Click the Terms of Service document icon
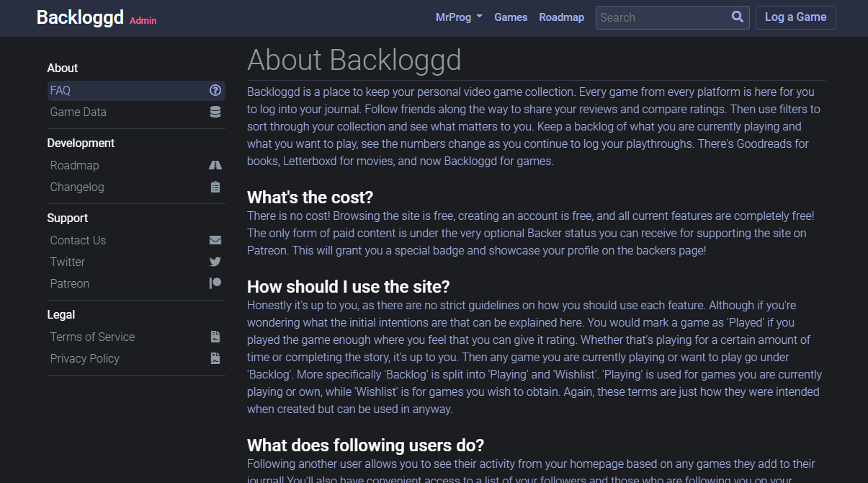Screen dimensions: 868x483 coord(215,337)
